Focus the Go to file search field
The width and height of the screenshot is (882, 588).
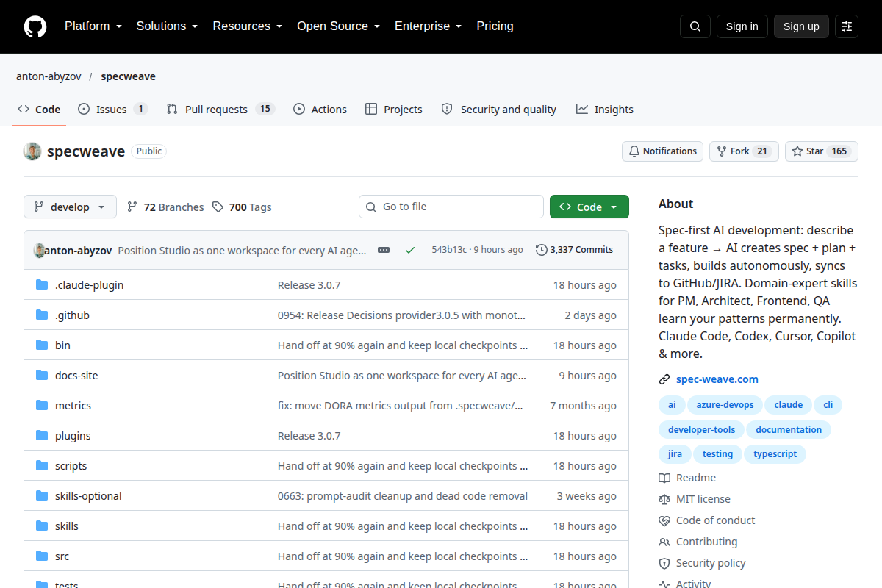(x=451, y=207)
